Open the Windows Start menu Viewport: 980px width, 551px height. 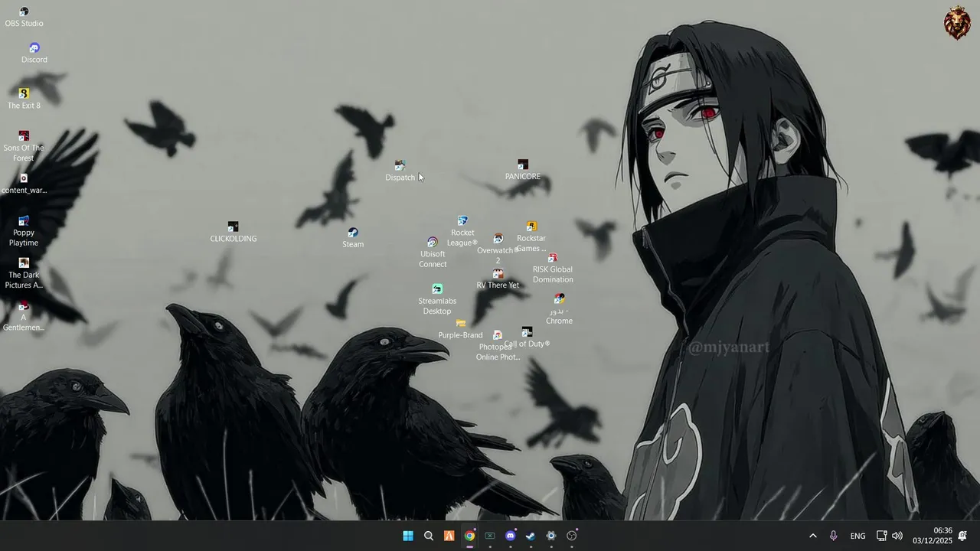pyautogui.click(x=408, y=536)
